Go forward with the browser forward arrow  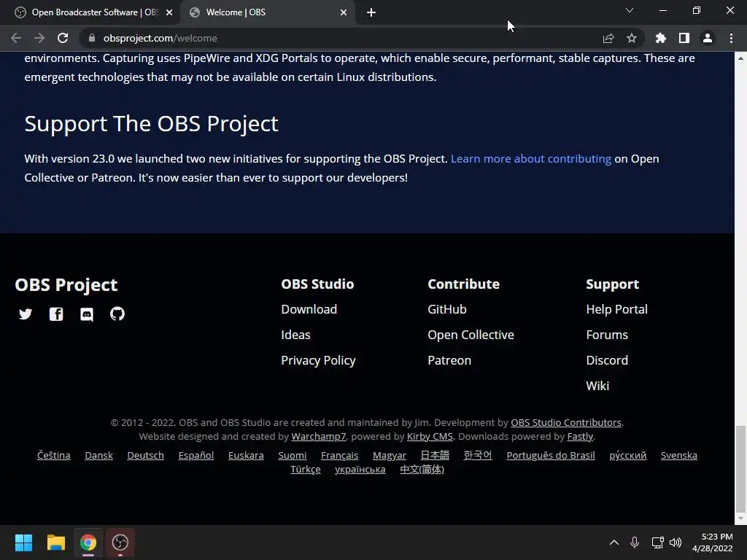[39, 38]
